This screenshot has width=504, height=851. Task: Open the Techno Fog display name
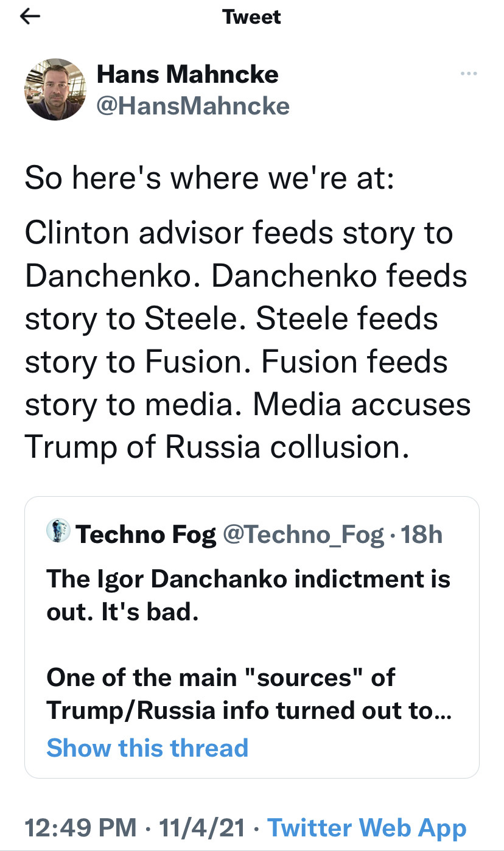tap(146, 534)
